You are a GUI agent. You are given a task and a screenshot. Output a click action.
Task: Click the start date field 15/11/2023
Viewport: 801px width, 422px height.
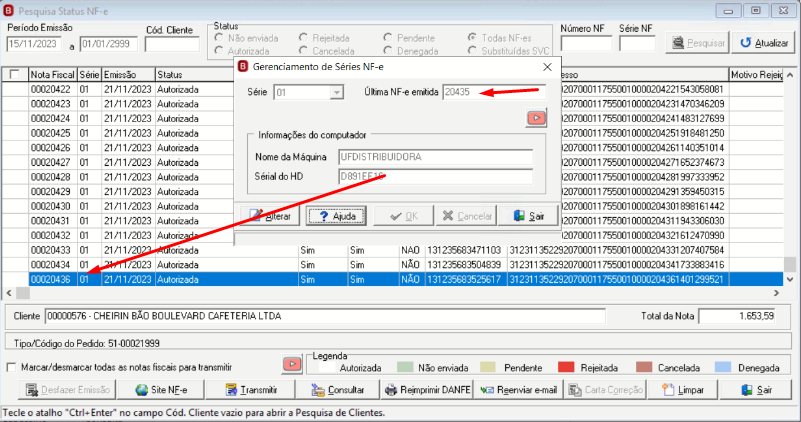[34, 44]
